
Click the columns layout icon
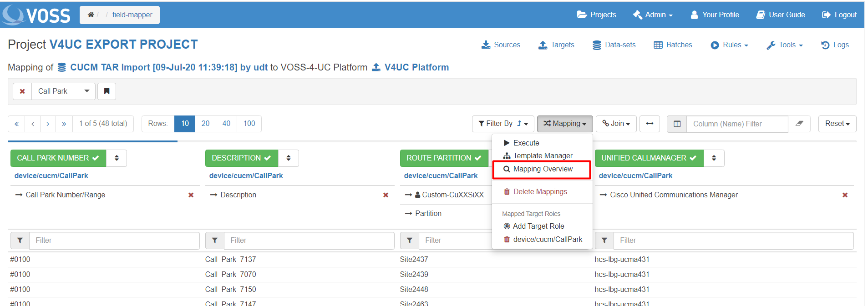pyautogui.click(x=677, y=124)
